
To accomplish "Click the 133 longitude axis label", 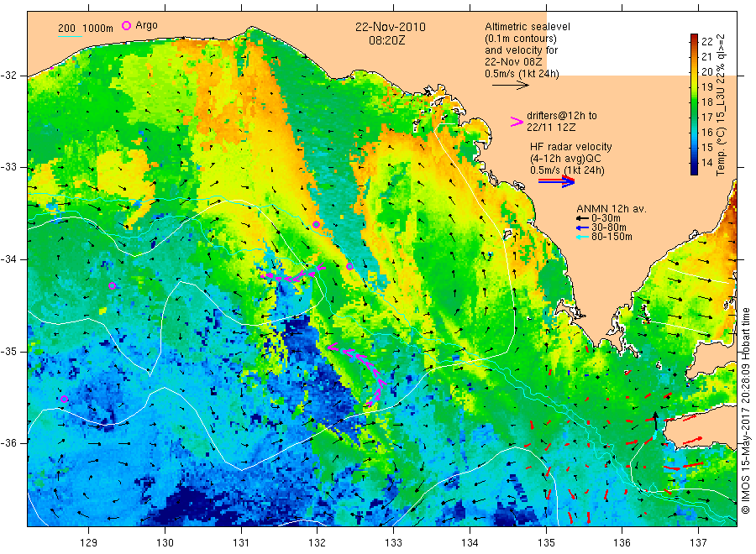I will pos(393,543).
